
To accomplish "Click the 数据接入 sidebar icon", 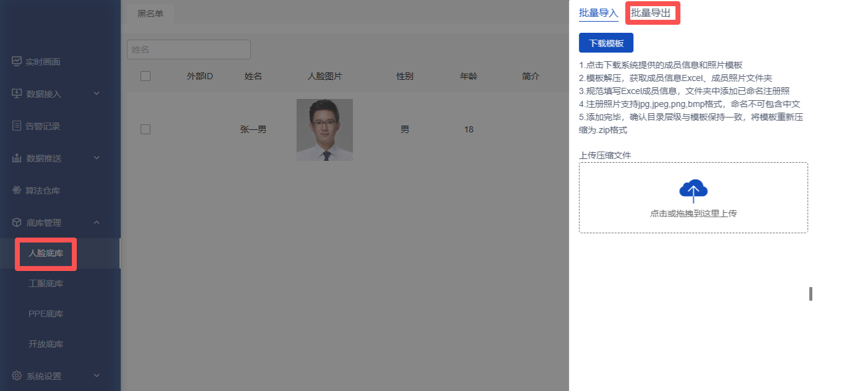I will (17, 93).
